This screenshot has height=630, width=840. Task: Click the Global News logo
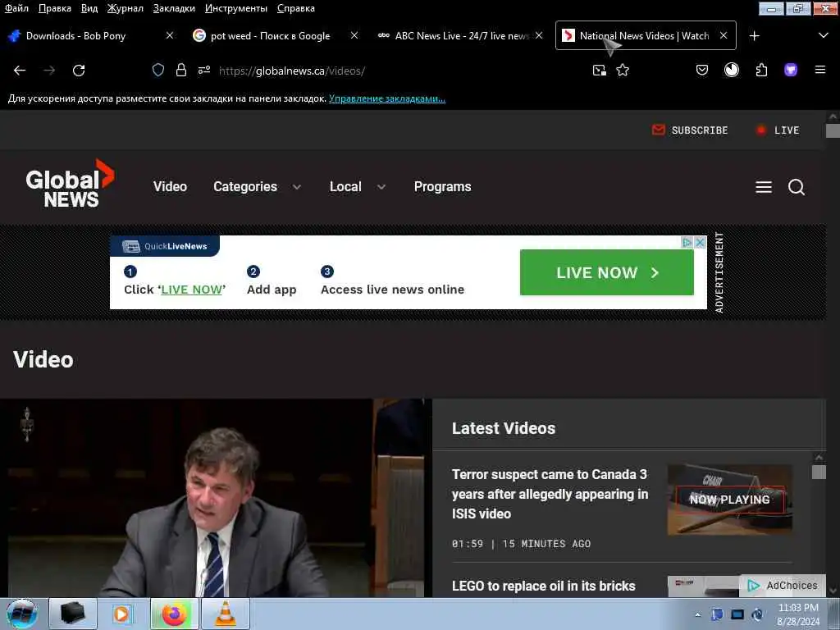[71, 184]
